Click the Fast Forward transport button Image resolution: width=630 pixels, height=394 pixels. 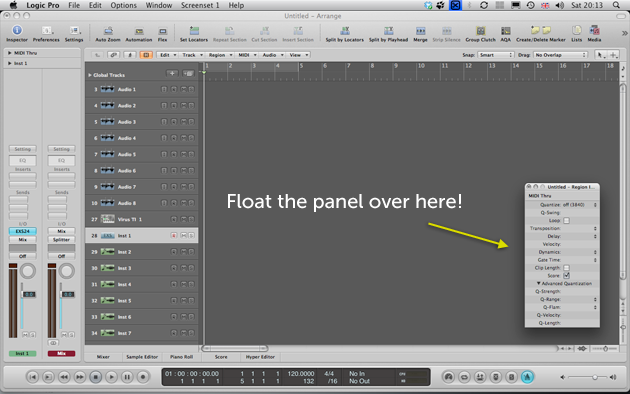click(x=80, y=377)
